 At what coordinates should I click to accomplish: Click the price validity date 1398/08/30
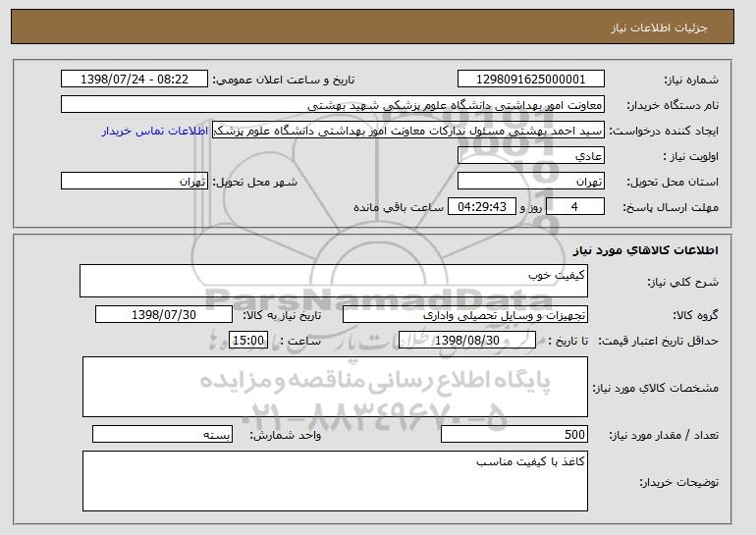pos(467,341)
